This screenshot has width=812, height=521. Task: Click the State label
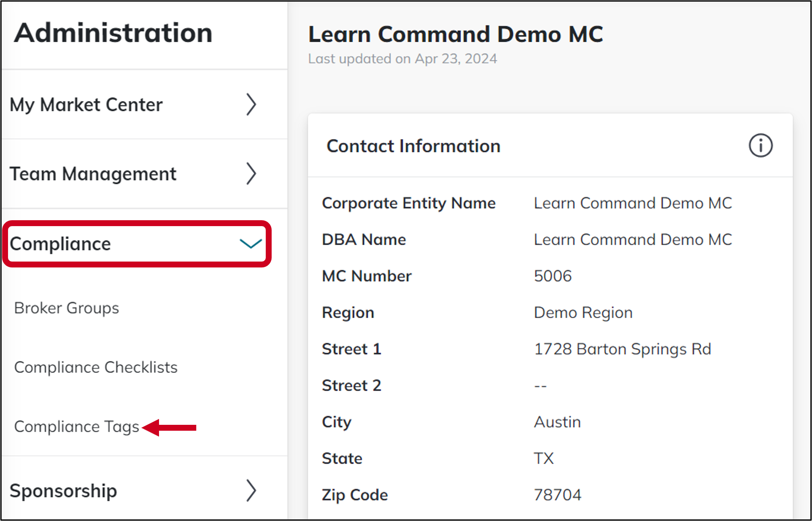(342, 459)
